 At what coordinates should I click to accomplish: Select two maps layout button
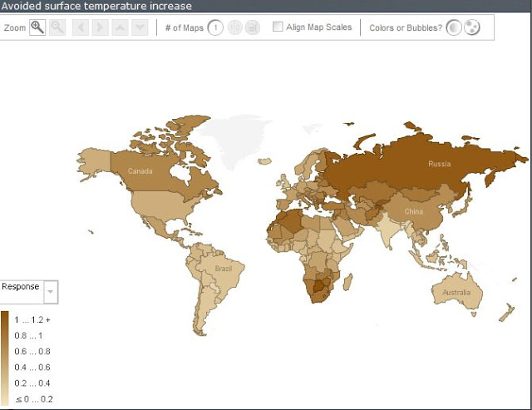click(234, 27)
